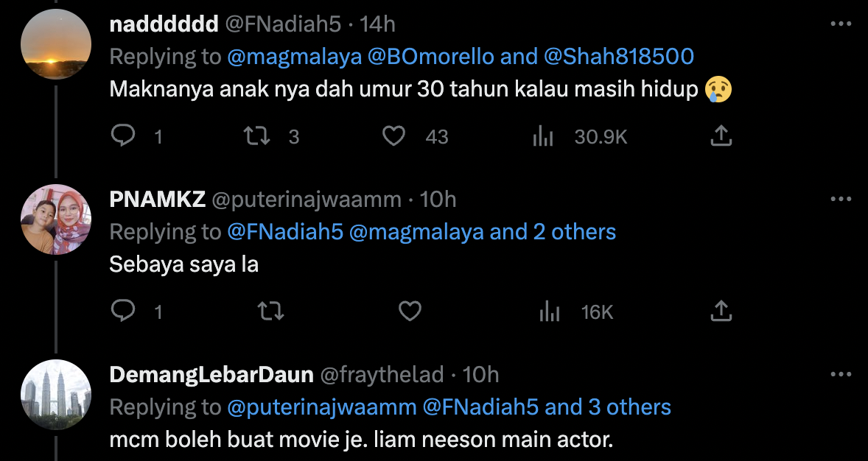Open nadddddd's sunset profile picture

(56, 44)
